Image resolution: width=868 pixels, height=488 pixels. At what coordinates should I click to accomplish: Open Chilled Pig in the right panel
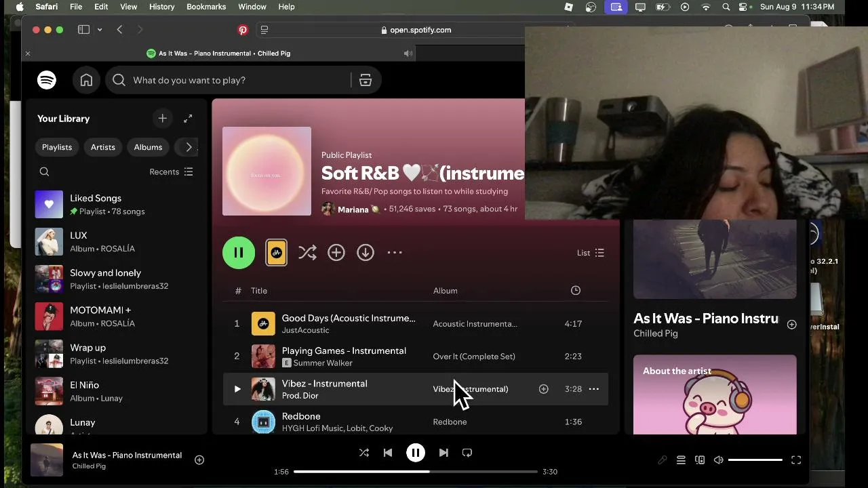tap(656, 333)
